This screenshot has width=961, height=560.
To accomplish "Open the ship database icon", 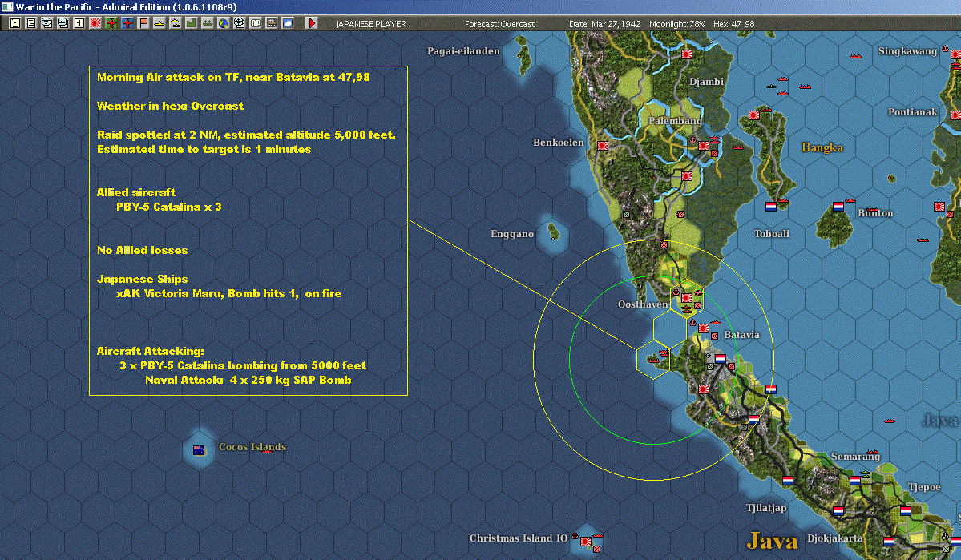I will tap(63, 23).
